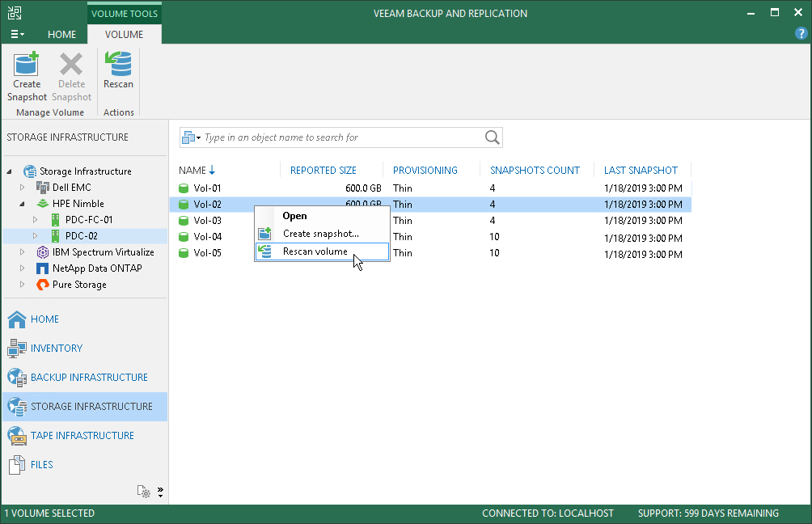The width and height of the screenshot is (812, 524).
Task: Sort by the LAST SNAPSHOT column header
Action: (x=642, y=171)
